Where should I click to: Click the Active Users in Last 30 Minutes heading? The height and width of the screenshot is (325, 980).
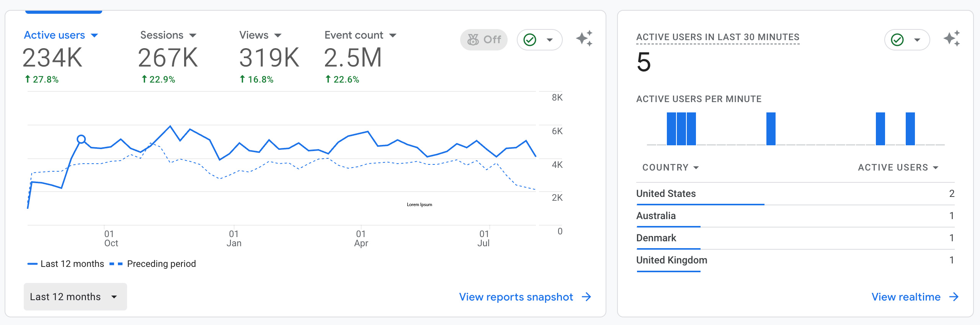point(717,37)
